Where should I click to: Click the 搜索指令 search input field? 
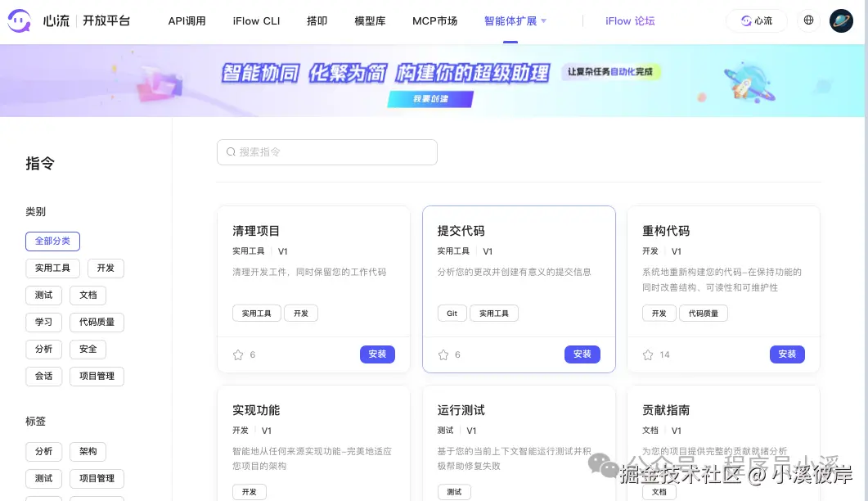tap(327, 152)
